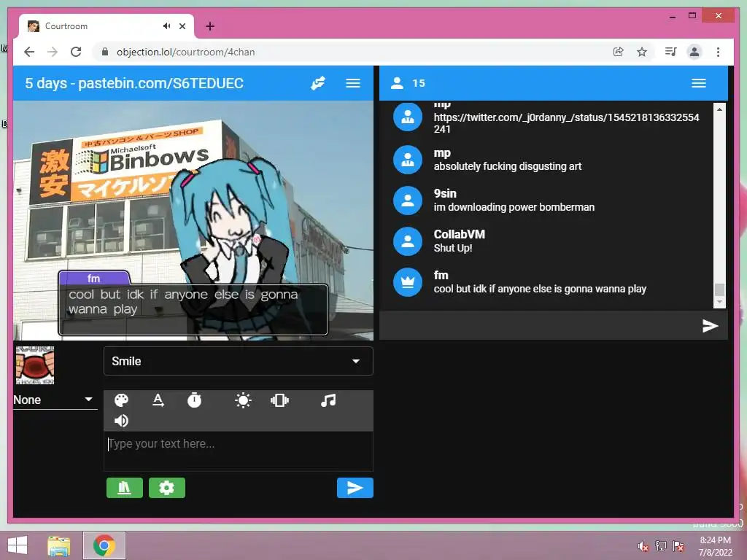Click CollabVM's avatar in chat
Image resolution: width=747 pixels, height=560 pixels.
pyautogui.click(x=407, y=241)
